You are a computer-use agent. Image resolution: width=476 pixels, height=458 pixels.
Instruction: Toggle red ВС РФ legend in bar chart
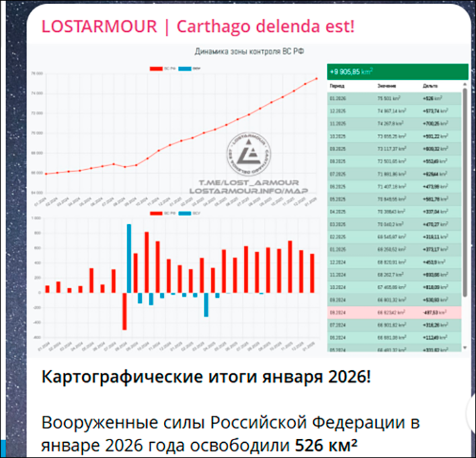tap(157, 213)
